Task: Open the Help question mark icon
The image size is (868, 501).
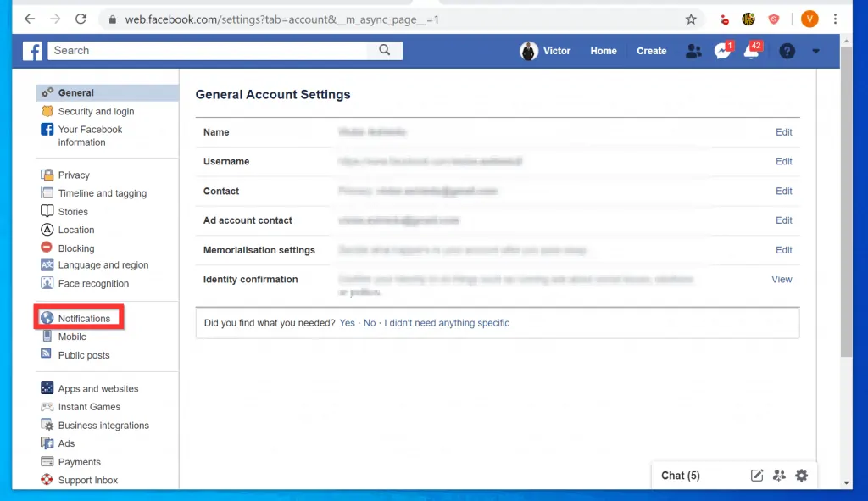Action: click(787, 51)
